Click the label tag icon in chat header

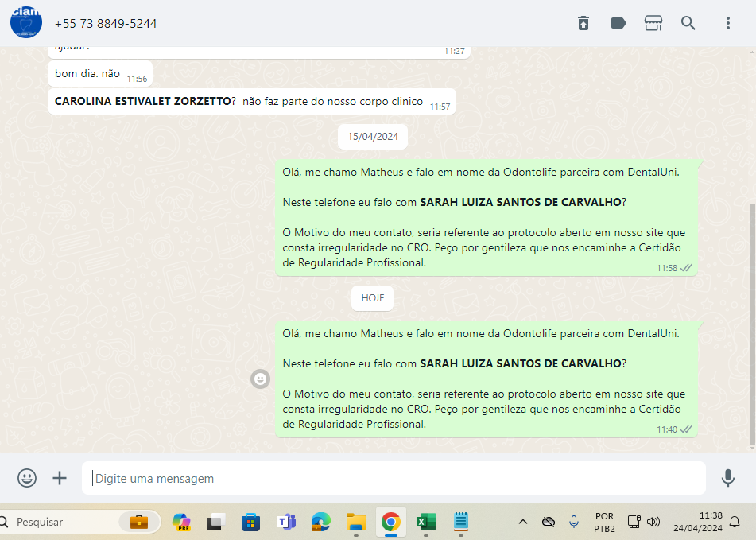pos(618,23)
